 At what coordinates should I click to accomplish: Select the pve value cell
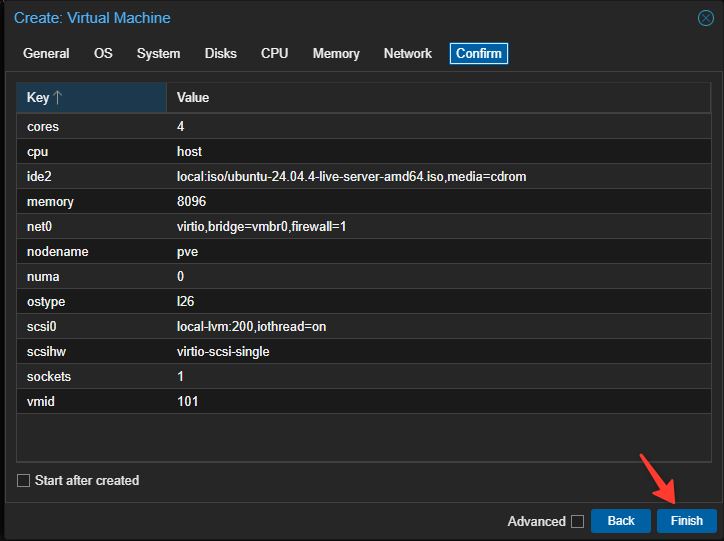point(438,252)
